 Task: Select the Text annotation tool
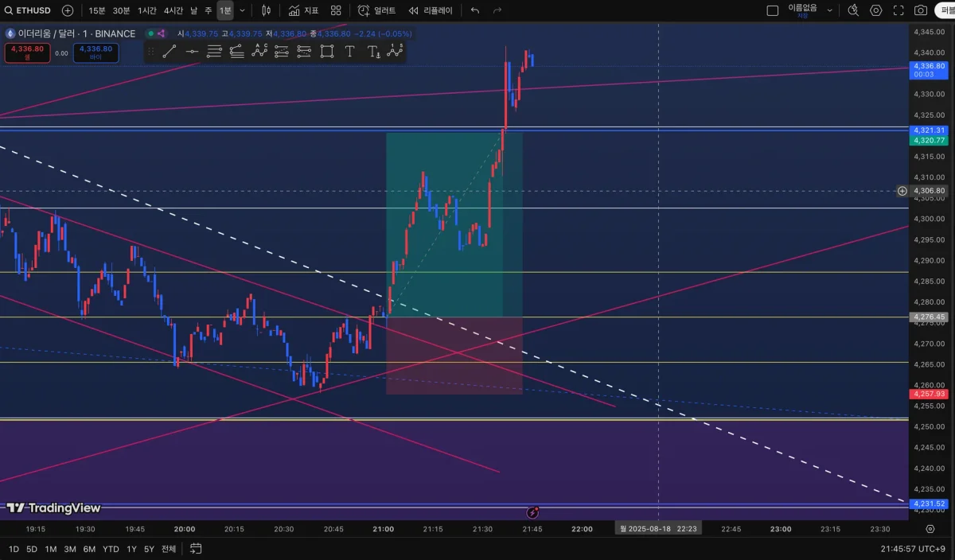pos(349,52)
